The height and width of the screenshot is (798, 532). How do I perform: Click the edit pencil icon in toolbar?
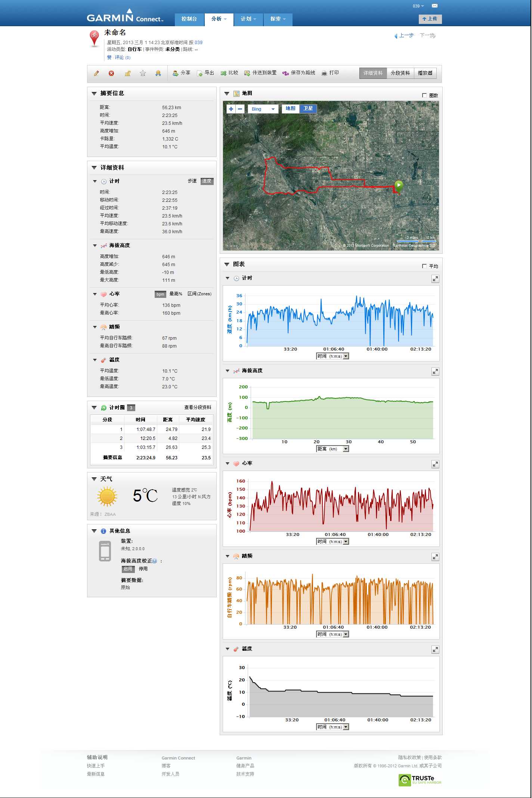coord(96,73)
